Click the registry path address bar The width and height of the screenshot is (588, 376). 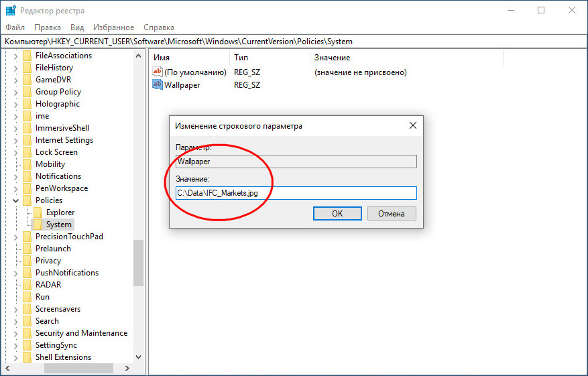coord(294,42)
